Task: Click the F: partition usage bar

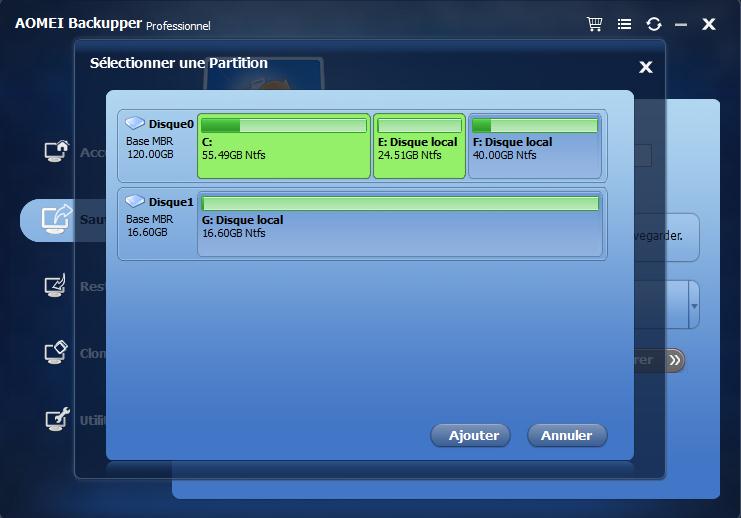Action: coord(535,125)
